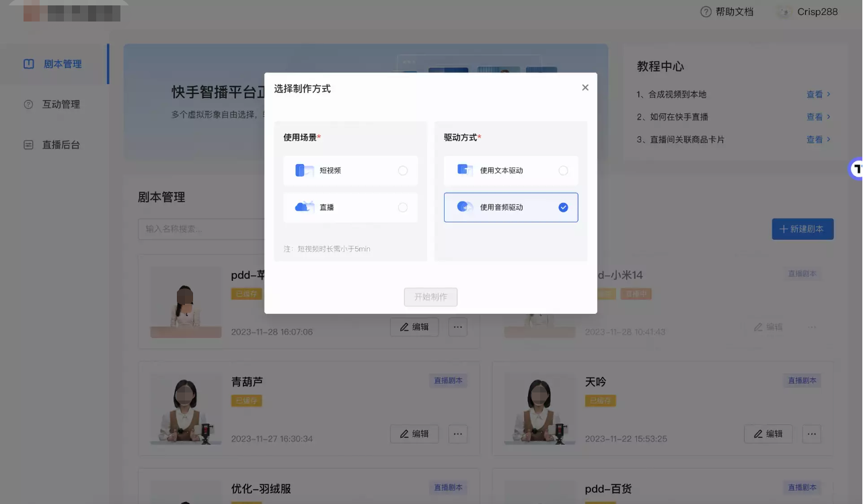Select the 直播 radio button

403,207
